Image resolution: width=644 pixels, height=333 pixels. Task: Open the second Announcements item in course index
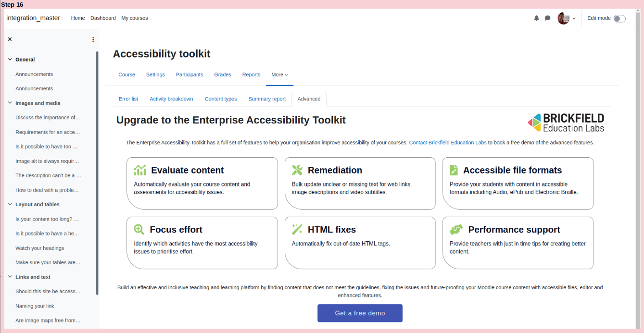coord(34,88)
